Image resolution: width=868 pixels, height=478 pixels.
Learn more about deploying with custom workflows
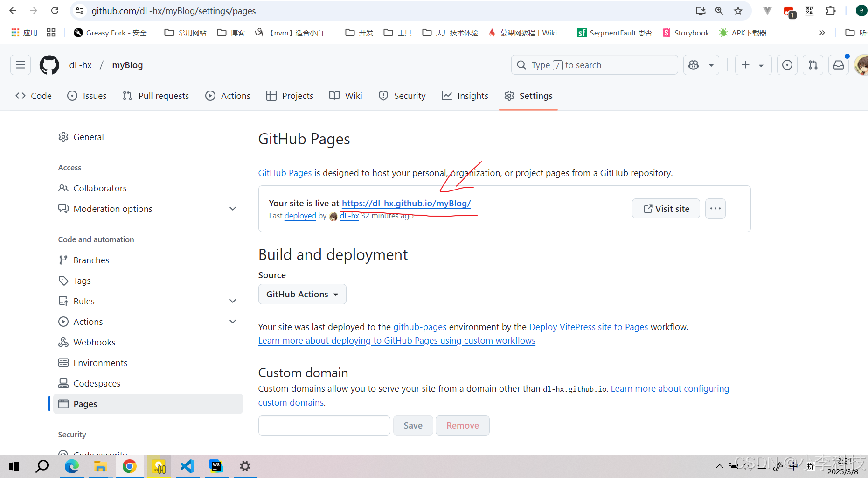pos(397,340)
